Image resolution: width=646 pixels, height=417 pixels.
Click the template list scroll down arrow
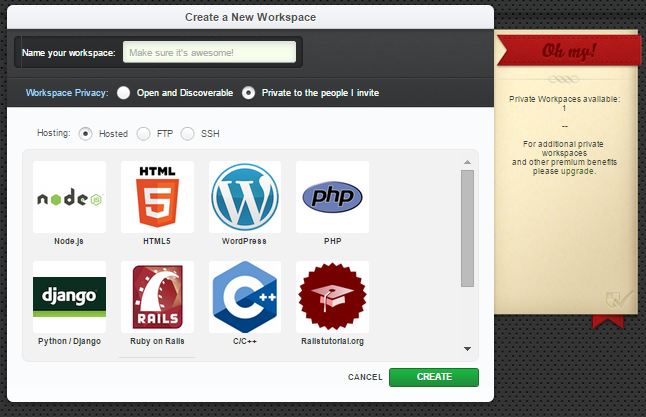point(467,349)
